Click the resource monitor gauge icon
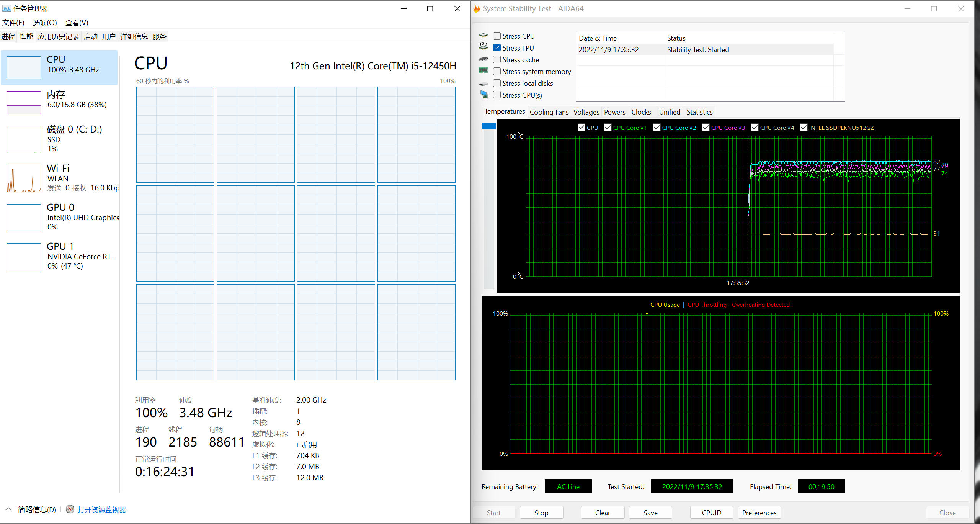This screenshot has height=524, width=980. point(70,509)
